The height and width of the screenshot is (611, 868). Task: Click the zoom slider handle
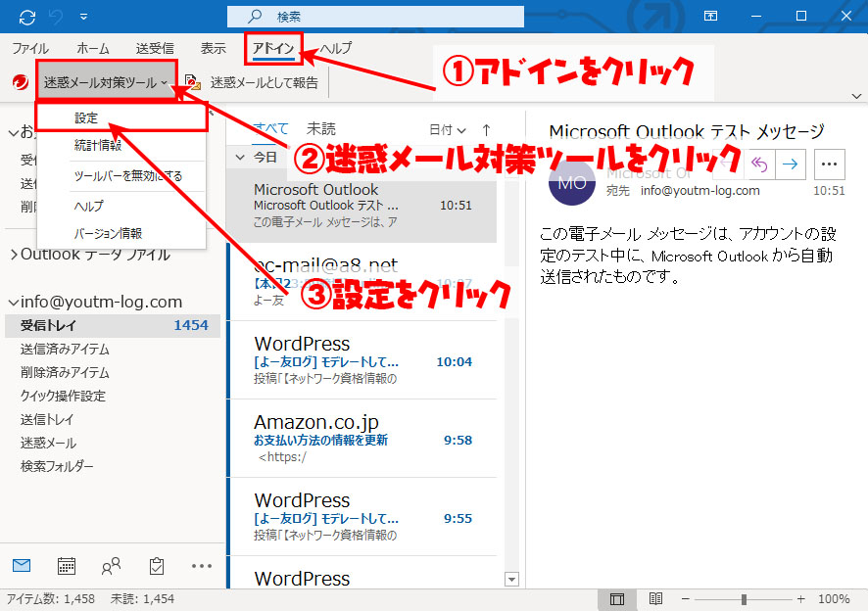pyautogui.click(x=744, y=599)
